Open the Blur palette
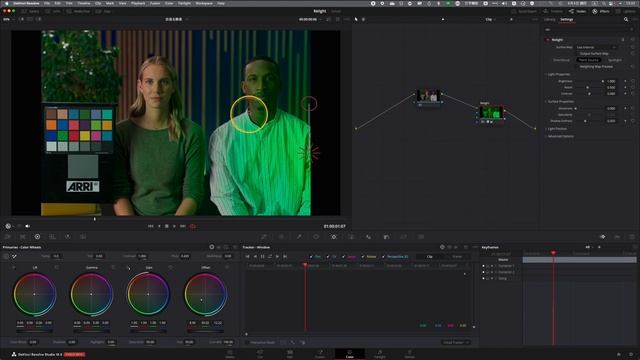The image size is (640, 360). point(369,237)
